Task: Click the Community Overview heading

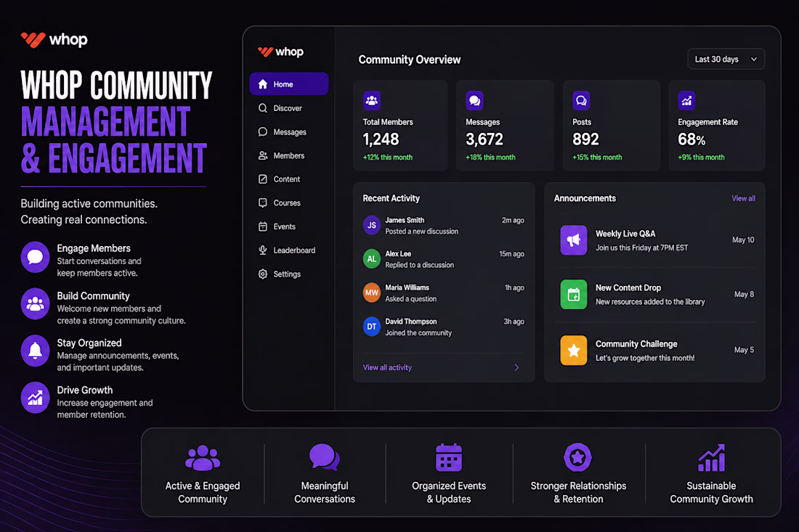Action: point(409,60)
